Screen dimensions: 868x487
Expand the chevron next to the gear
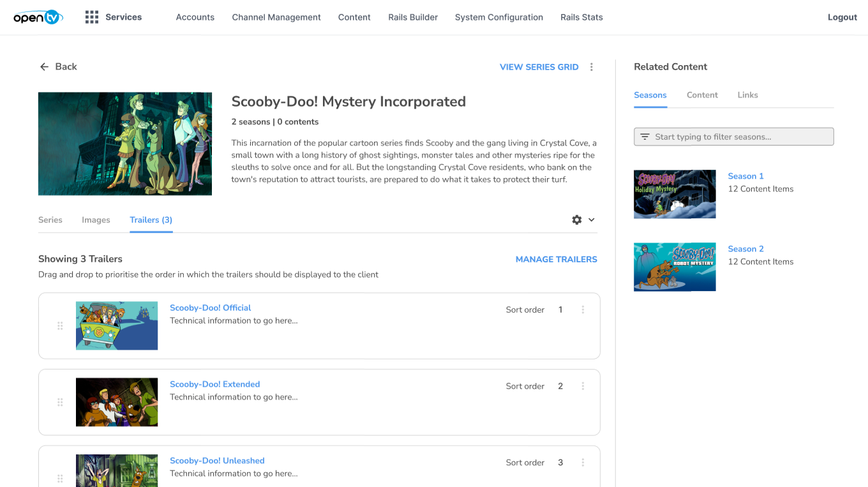pyautogui.click(x=592, y=220)
